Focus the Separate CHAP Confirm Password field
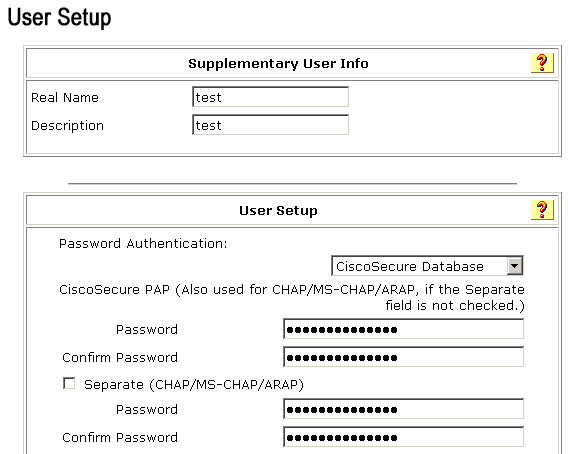This screenshot has height=454, width=568. [x=404, y=437]
